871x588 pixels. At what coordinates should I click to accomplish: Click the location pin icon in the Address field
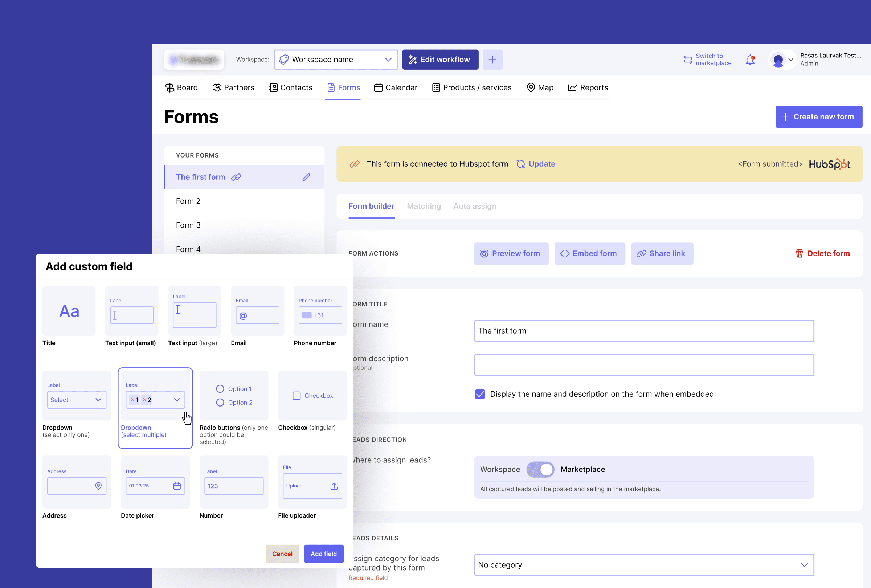tap(98, 486)
